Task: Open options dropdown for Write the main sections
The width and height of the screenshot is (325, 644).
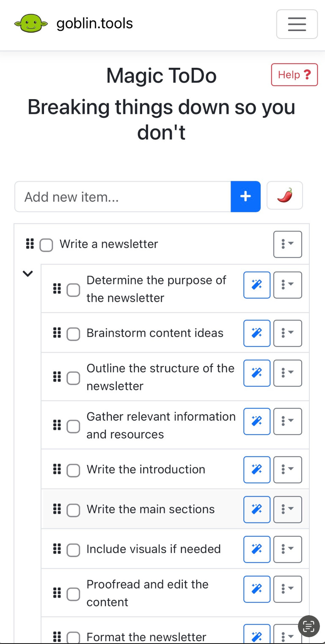Action: (287, 509)
